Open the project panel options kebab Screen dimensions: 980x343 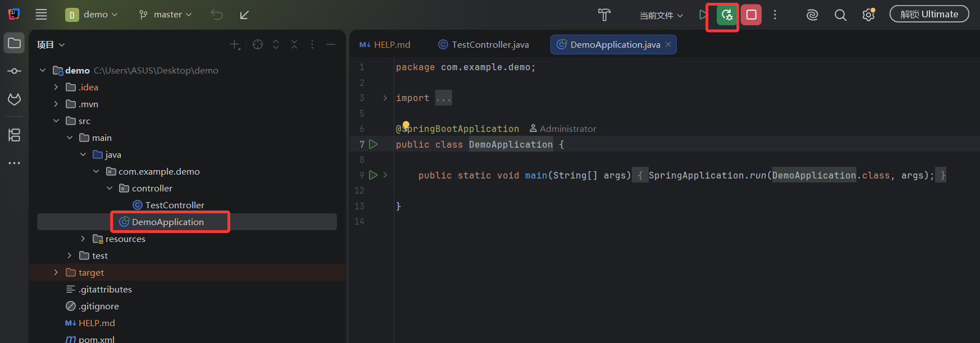tap(312, 44)
